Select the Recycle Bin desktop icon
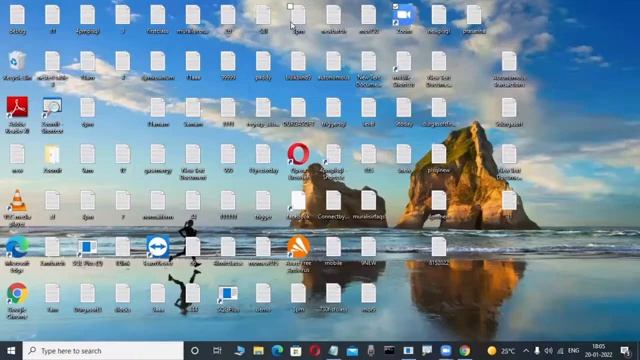The height and width of the screenshot is (360, 640). (17, 61)
